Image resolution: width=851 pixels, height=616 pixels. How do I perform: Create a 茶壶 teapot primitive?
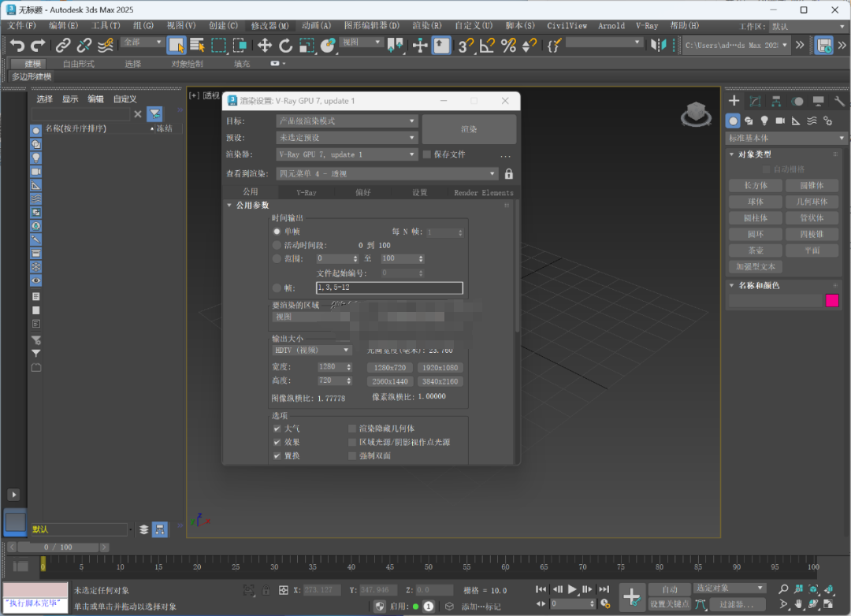click(756, 250)
